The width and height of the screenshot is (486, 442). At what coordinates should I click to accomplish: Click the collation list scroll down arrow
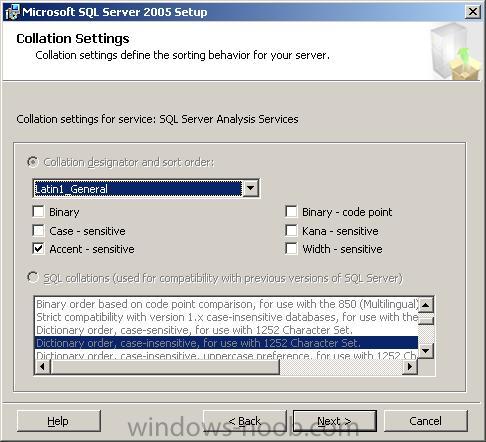pyautogui.click(x=426, y=351)
